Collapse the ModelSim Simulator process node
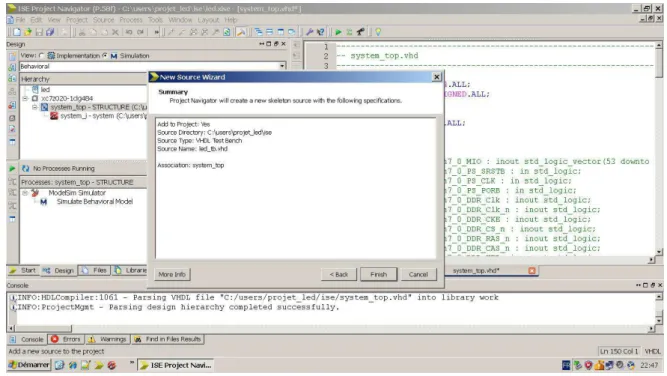Viewport: 667px width, 376px height. [25, 193]
